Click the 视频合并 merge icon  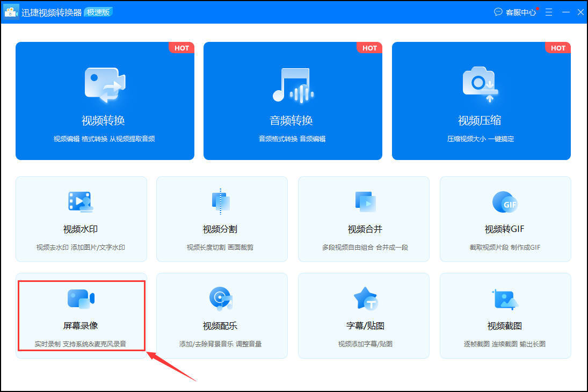point(365,201)
